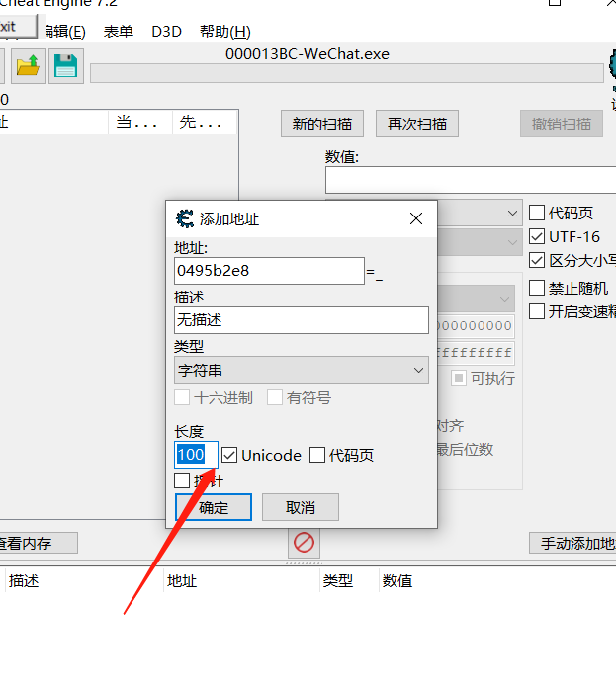Toggle the Unicode checkbox
Screen dimensions: 616x692
229,455
